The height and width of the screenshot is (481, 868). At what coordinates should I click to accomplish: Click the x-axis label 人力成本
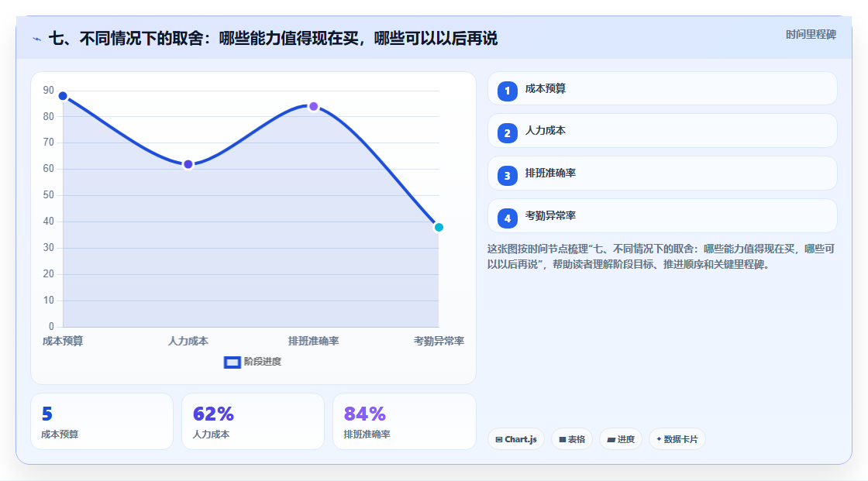coord(188,342)
